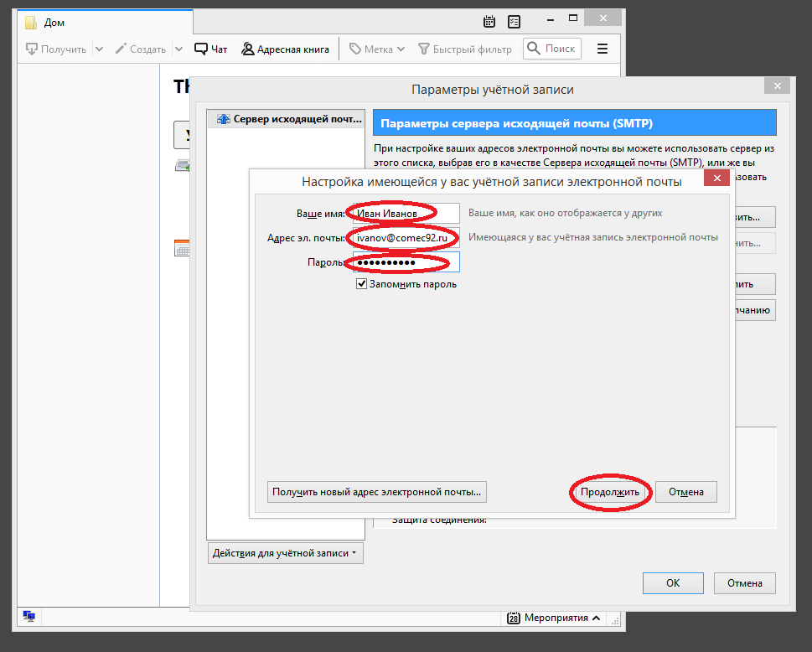Screen dimensions: 812x652
Task: Click the Адрес эл. почты field
Action: 406,238
